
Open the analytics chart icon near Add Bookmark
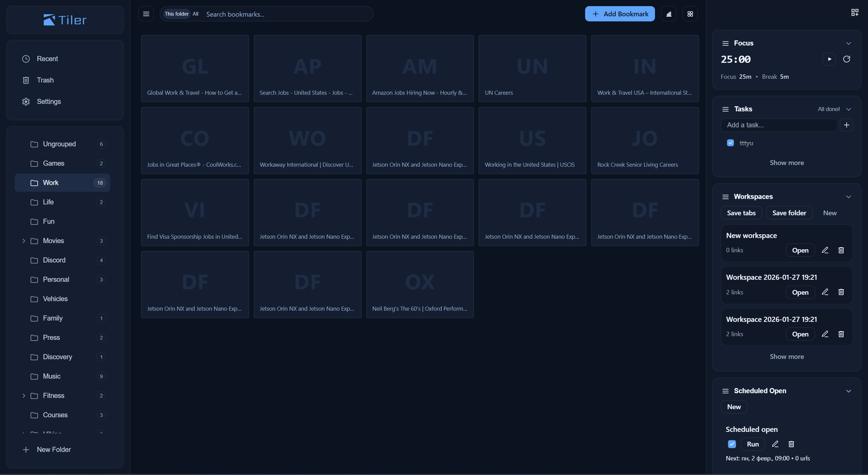(x=669, y=14)
